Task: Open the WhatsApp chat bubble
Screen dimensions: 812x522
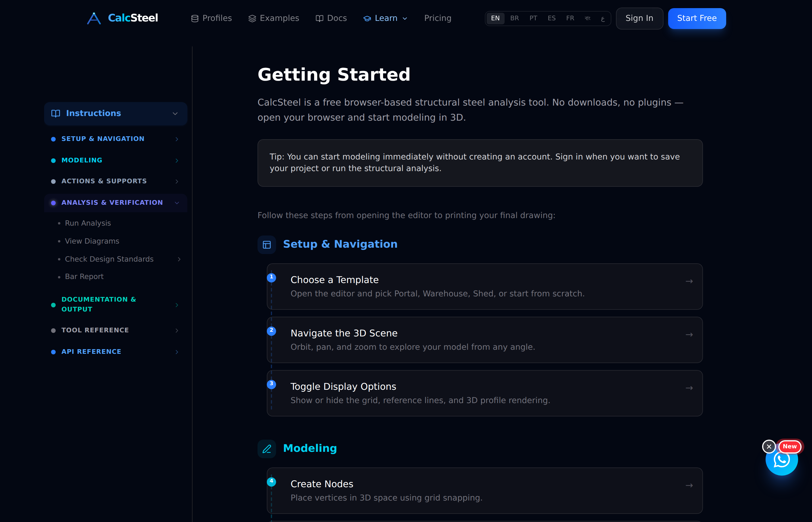Action: 782,460
